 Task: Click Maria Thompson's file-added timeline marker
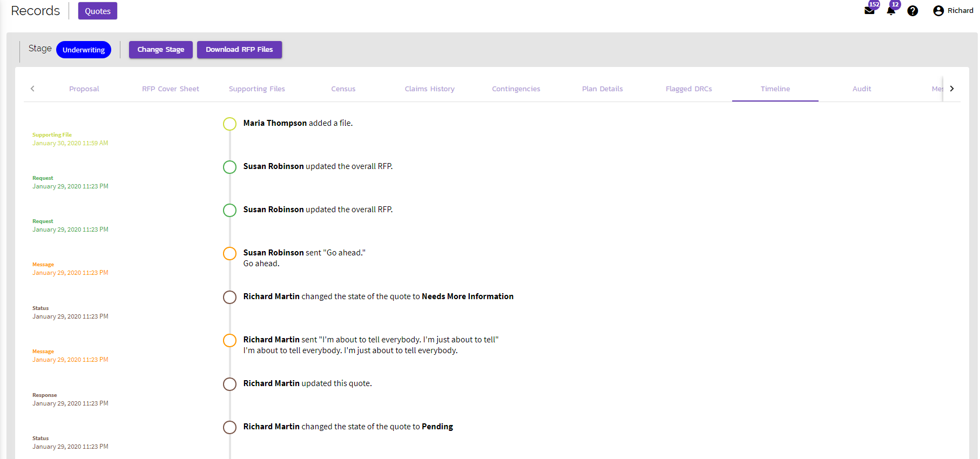(x=229, y=124)
